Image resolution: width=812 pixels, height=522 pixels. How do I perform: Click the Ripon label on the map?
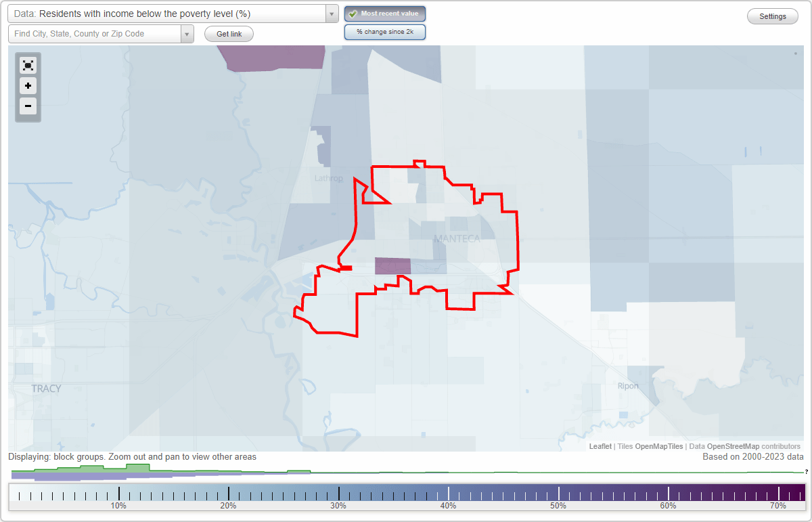(627, 386)
